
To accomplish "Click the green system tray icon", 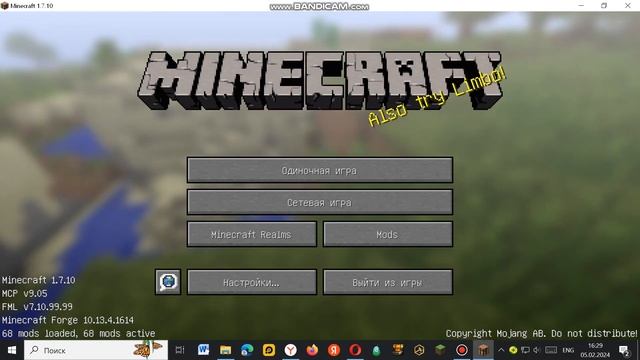I will (513, 350).
